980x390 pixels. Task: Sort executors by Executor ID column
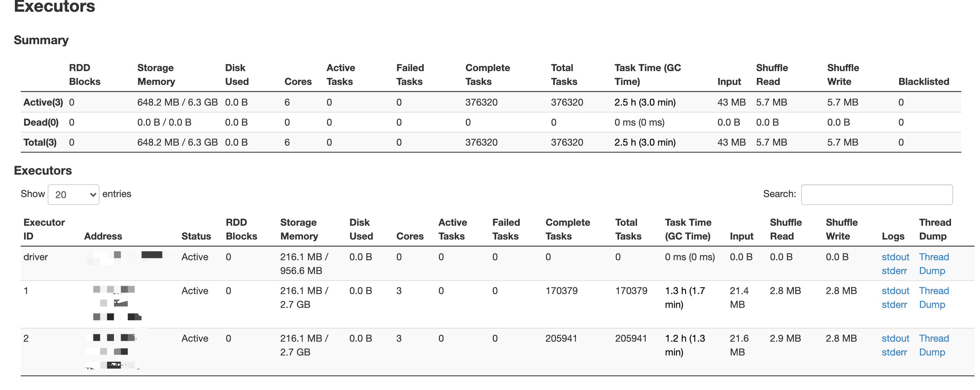[44, 229]
